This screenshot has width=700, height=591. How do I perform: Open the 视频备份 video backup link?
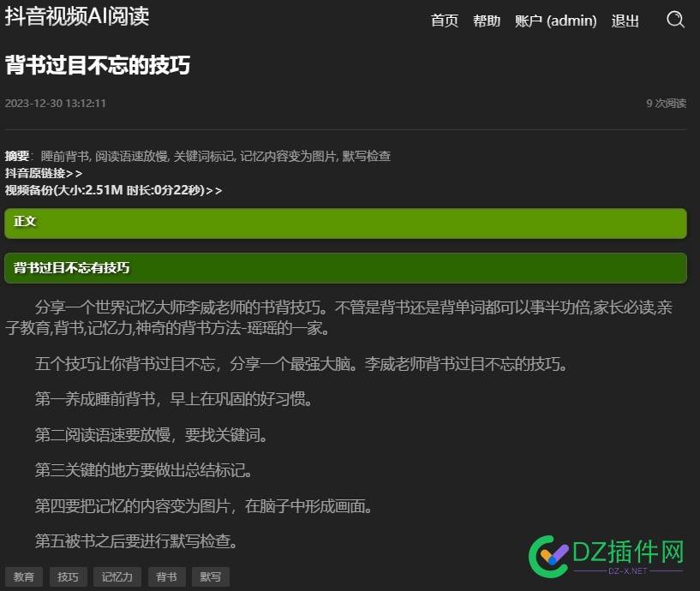[113, 190]
